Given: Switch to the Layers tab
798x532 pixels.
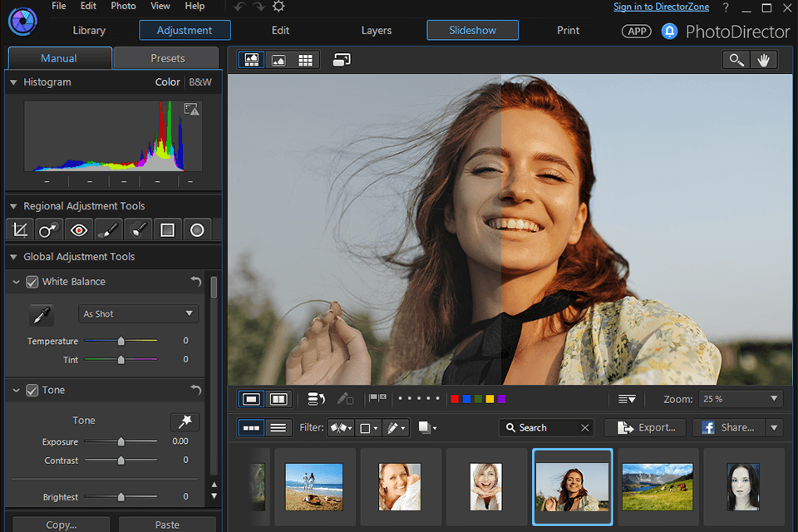Looking at the screenshot, I should (x=377, y=31).
